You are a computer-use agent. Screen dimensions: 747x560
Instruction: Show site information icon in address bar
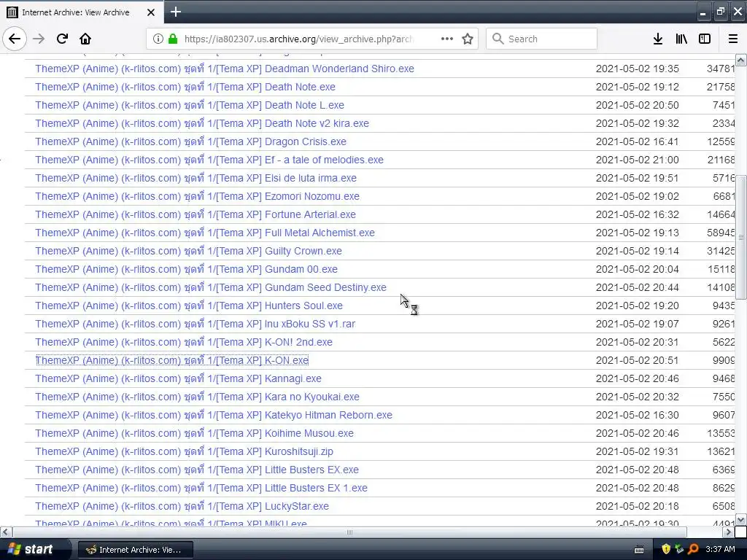click(x=158, y=39)
